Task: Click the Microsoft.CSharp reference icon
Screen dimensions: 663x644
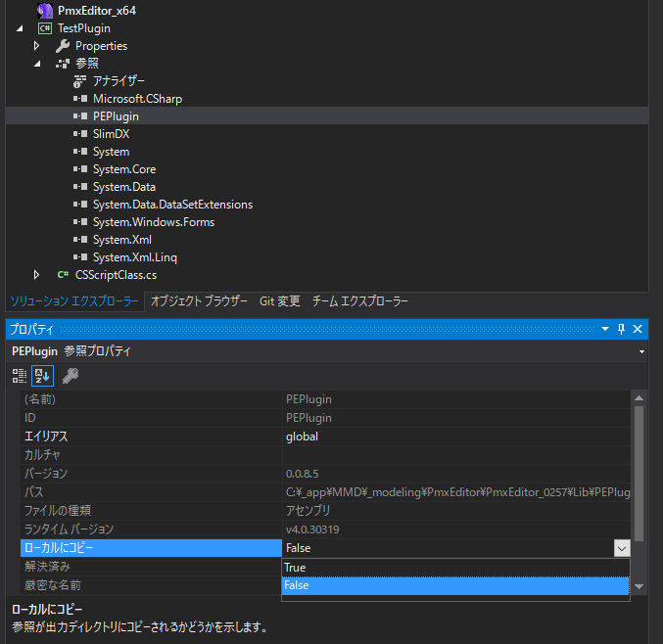Action: (x=80, y=99)
